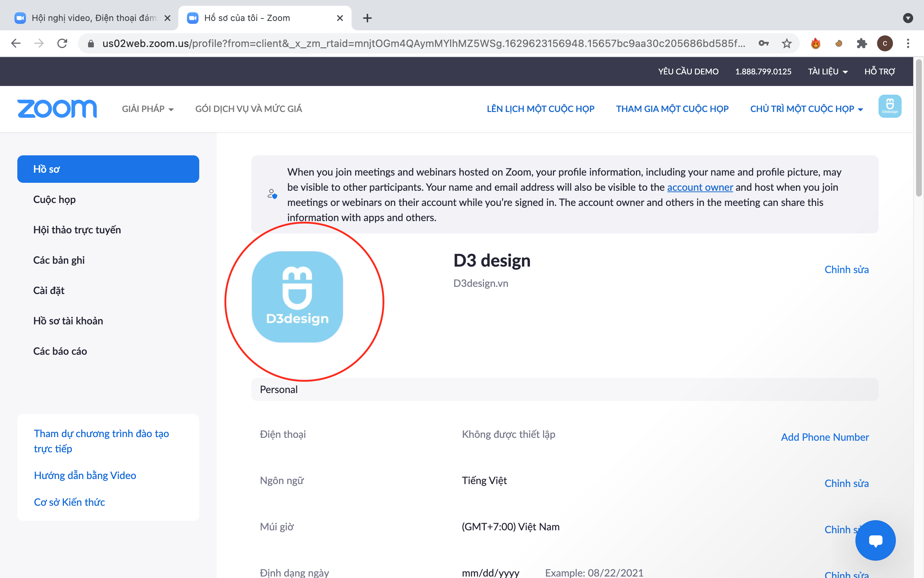
Task: Click the browser back arrow
Action: pos(16,43)
